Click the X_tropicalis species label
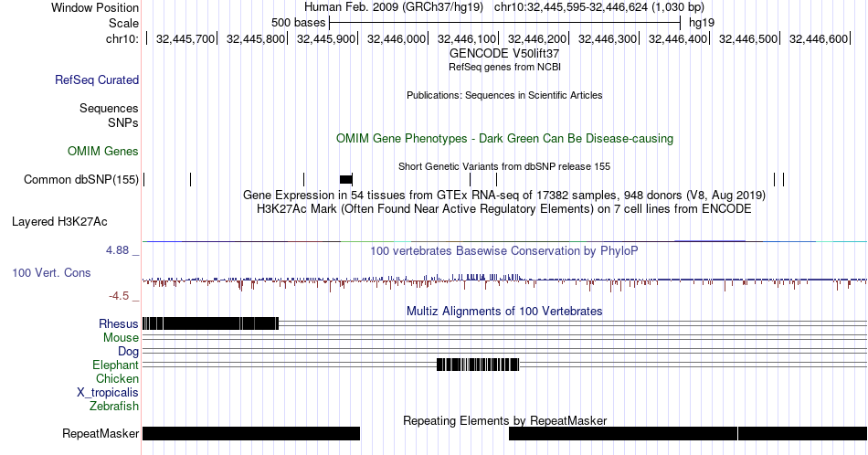The height and width of the screenshot is (455, 868). pyautogui.click(x=108, y=393)
